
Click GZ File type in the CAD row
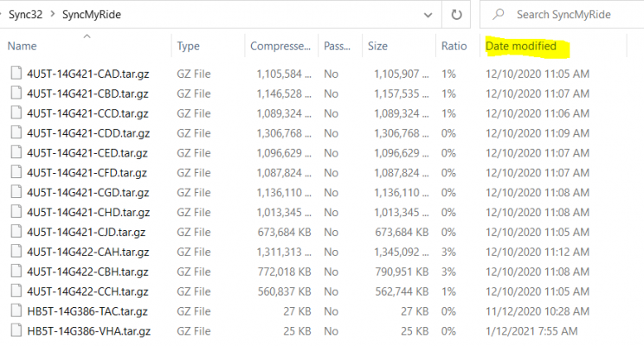[x=194, y=74]
